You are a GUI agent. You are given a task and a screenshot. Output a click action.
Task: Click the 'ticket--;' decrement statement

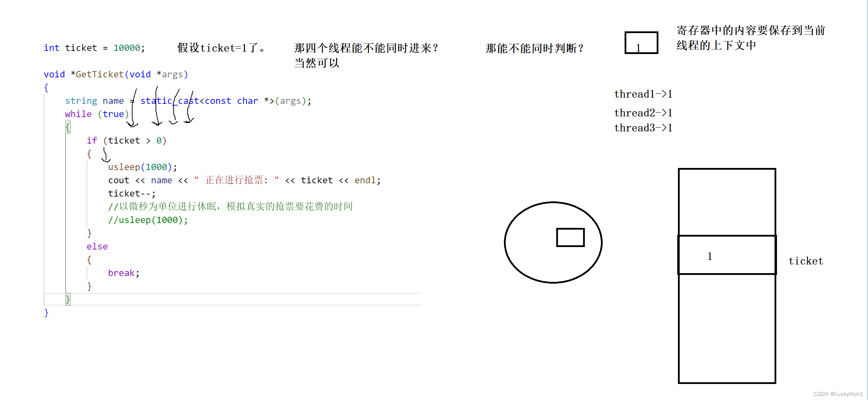[132, 193]
